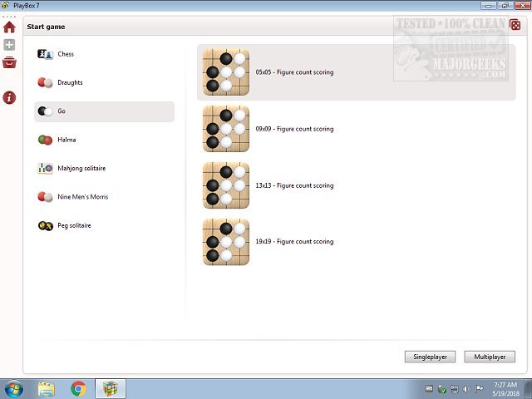The width and height of the screenshot is (532, 399).
Task: Start a Multiplayer game
Action: coord(490,357)
